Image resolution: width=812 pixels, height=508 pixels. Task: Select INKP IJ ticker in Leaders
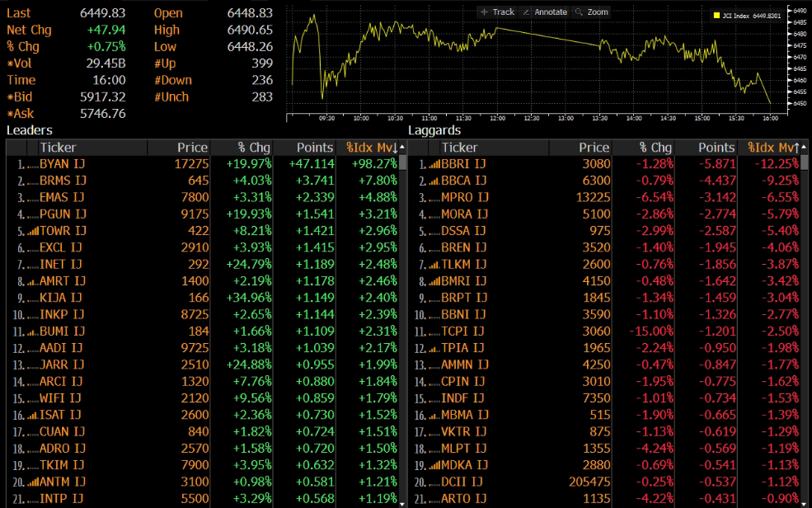pos(60,314)
